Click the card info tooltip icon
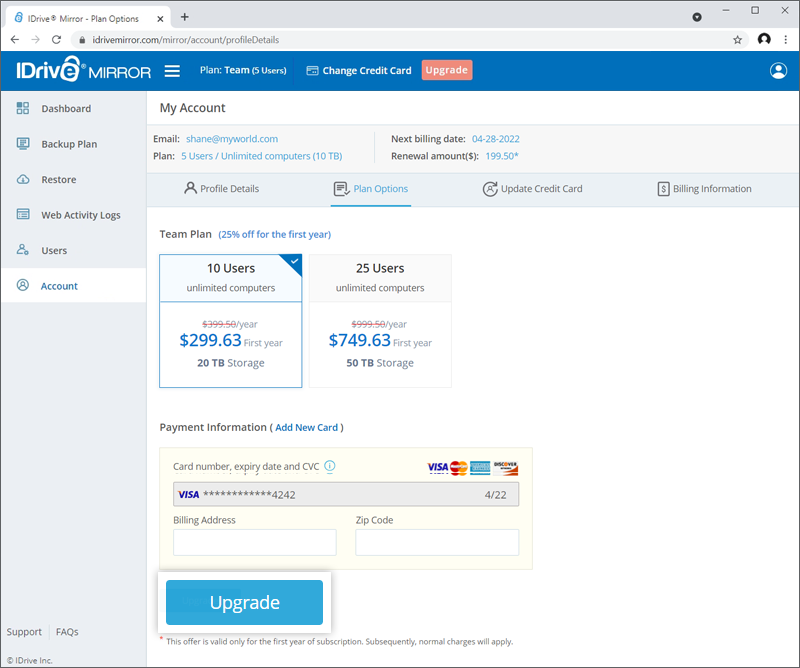 click(x=330, y=467)
